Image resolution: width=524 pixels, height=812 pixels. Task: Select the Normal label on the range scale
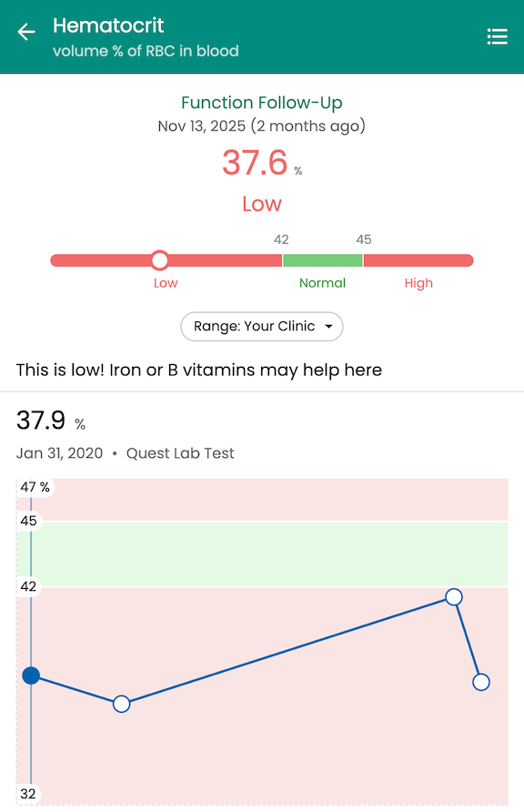(x=323, y=283)
